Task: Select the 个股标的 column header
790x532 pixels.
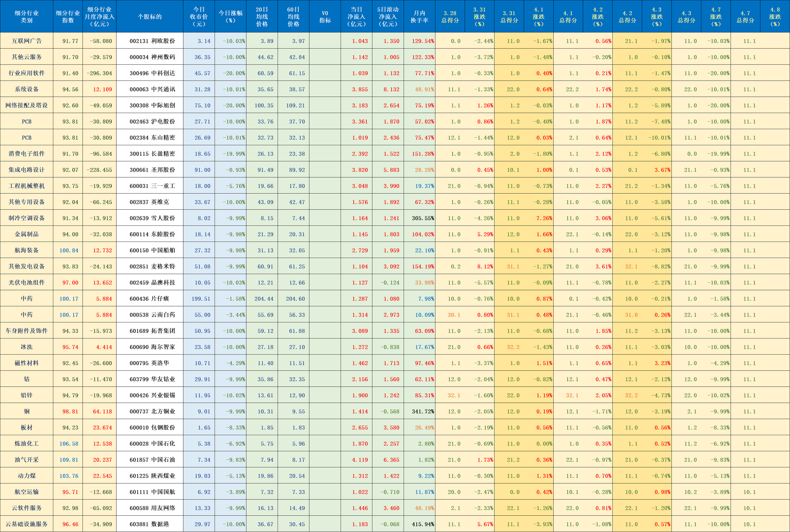Action: 150,17
